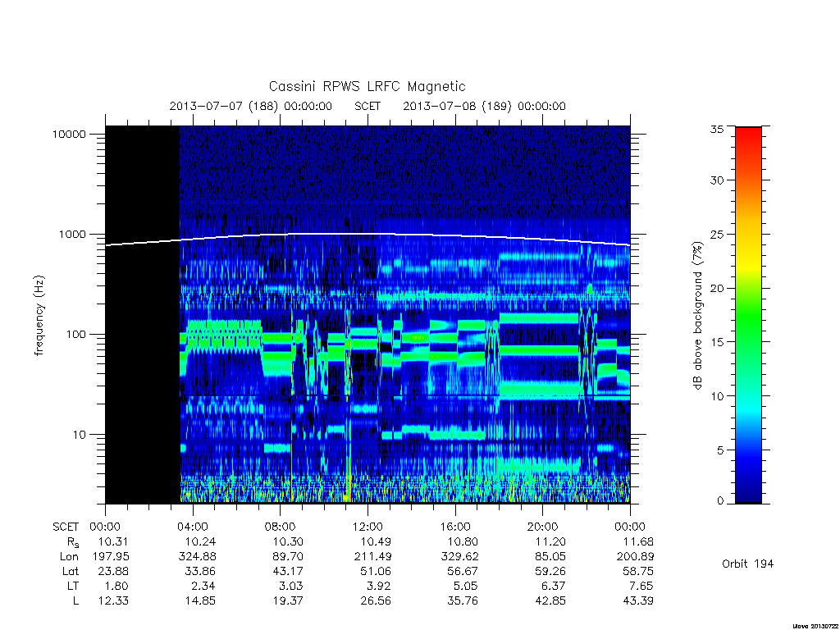Click the Rs value 10.31
Image resolution: width=840 pixels, height=630 pixels.
coord(113,542)
